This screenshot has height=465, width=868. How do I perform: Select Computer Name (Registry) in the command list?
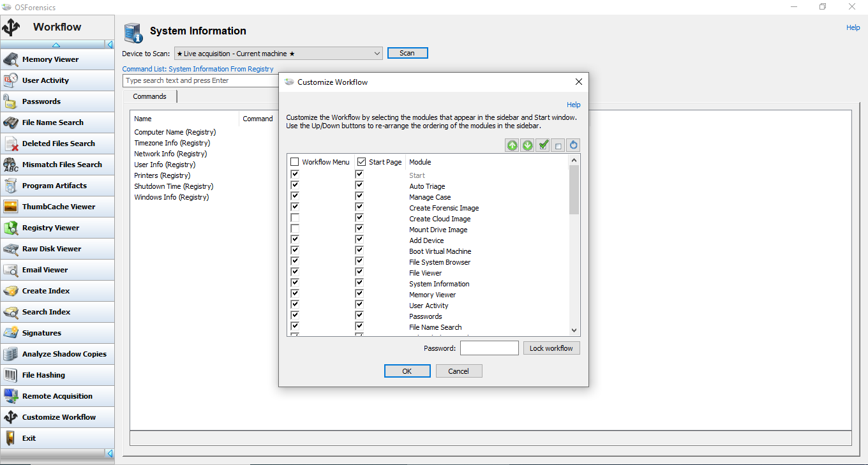tap(175, 132)
